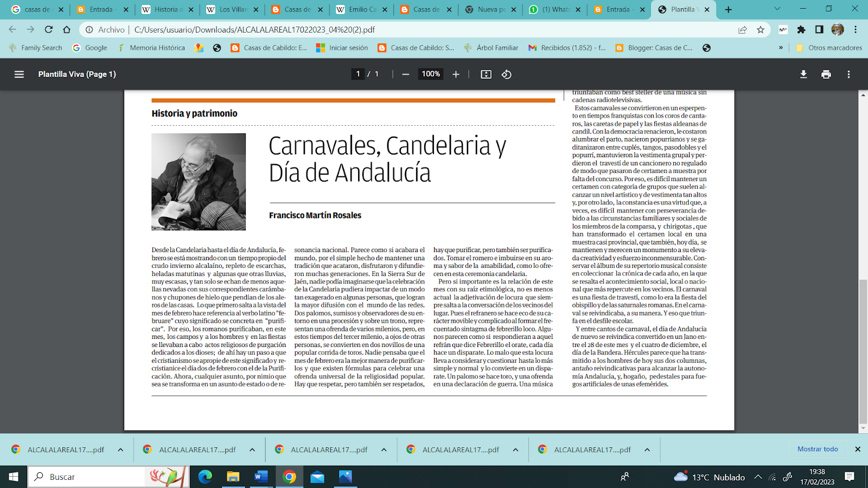Click Mostrar todo downloads button
This screenshot has width=868, height=488.
point(818,449)
